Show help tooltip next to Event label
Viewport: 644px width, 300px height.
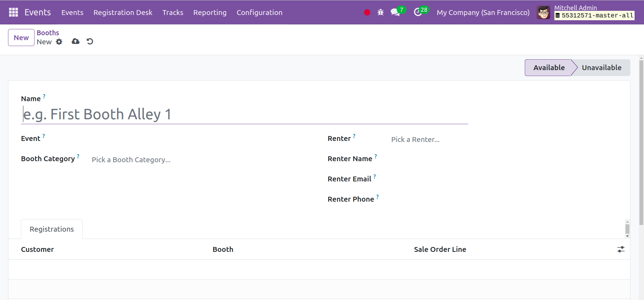pyautogui.click(x=44, y=136)
